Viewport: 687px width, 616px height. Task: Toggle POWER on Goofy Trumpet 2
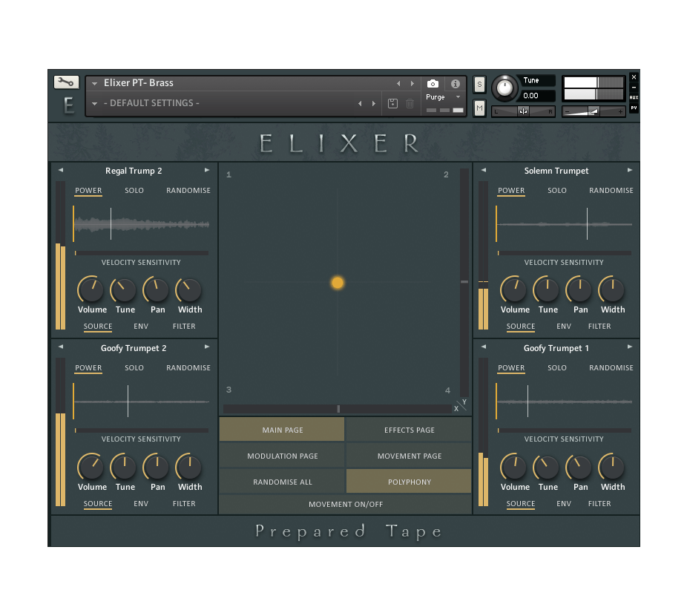(88, 367)
